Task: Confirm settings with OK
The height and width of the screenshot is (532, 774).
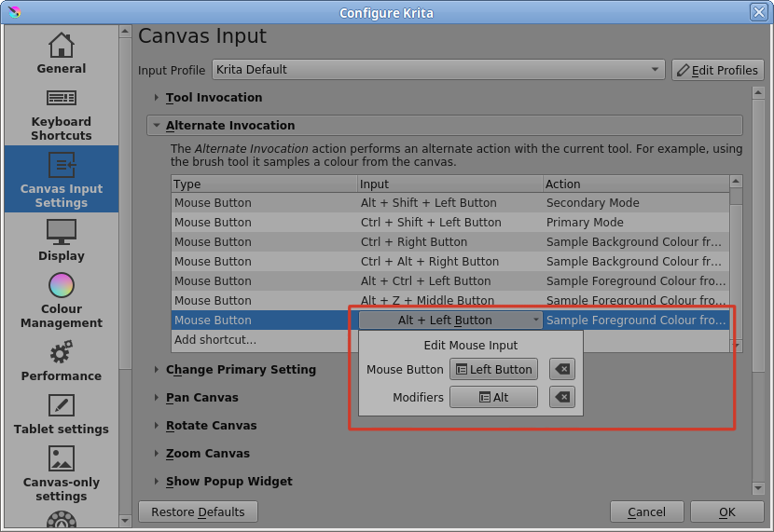Action: [727, 512]
